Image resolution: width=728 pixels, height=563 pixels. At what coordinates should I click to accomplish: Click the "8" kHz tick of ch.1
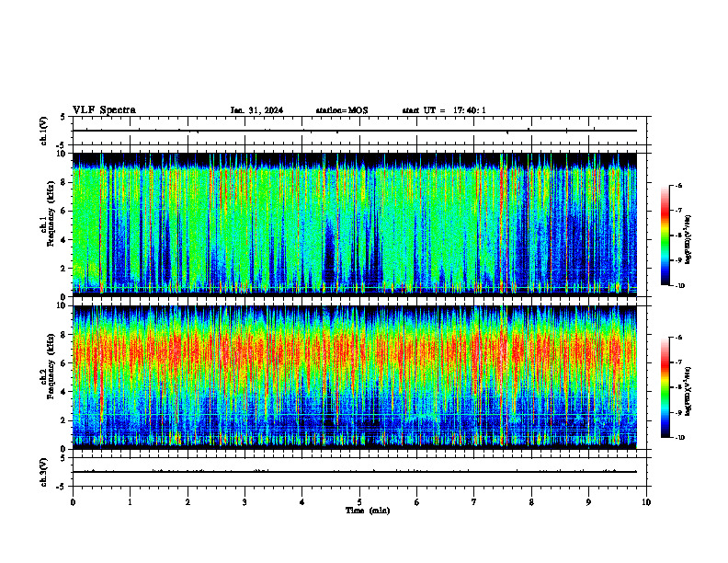point(64,182)
